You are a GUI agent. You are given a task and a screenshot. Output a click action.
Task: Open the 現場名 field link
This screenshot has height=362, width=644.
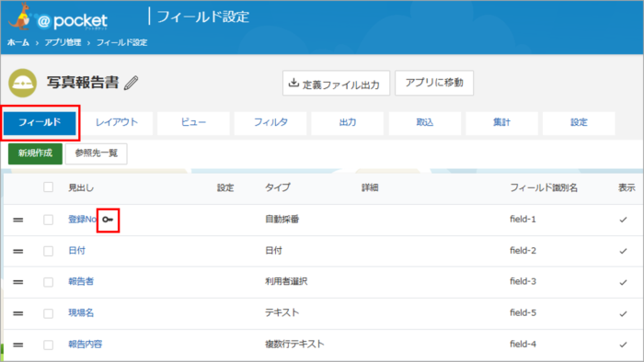81,312
